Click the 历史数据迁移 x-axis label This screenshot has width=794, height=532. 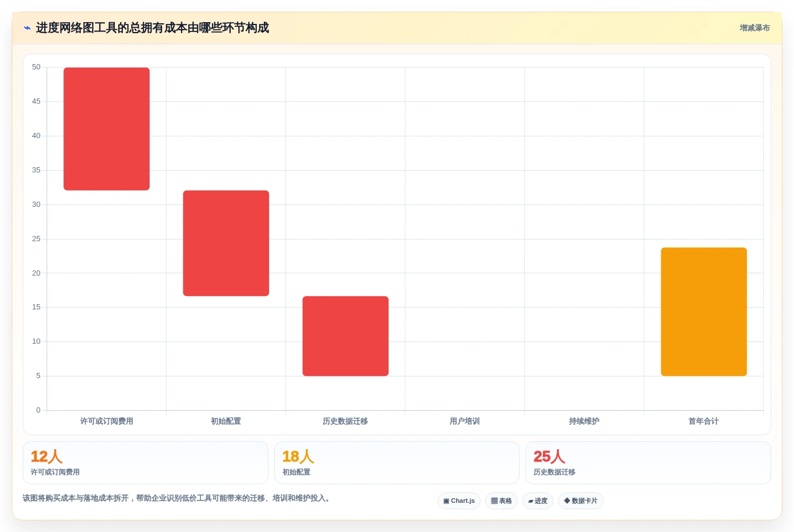[345, 421]
